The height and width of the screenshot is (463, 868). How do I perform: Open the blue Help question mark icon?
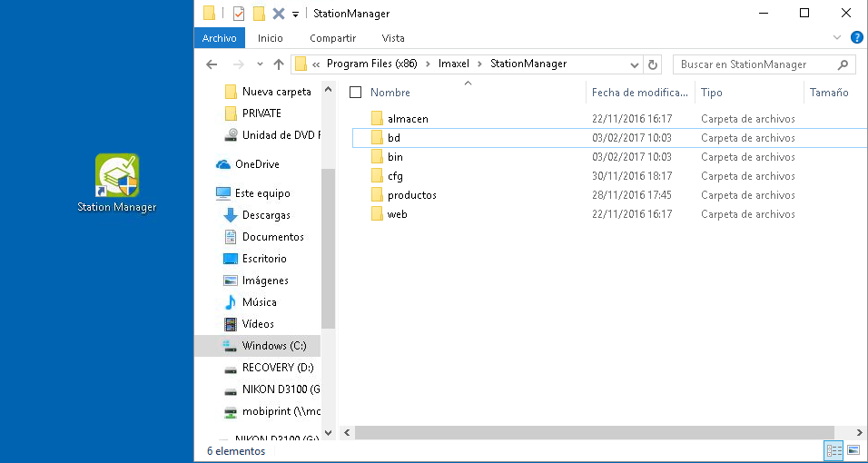pos(856,37)
